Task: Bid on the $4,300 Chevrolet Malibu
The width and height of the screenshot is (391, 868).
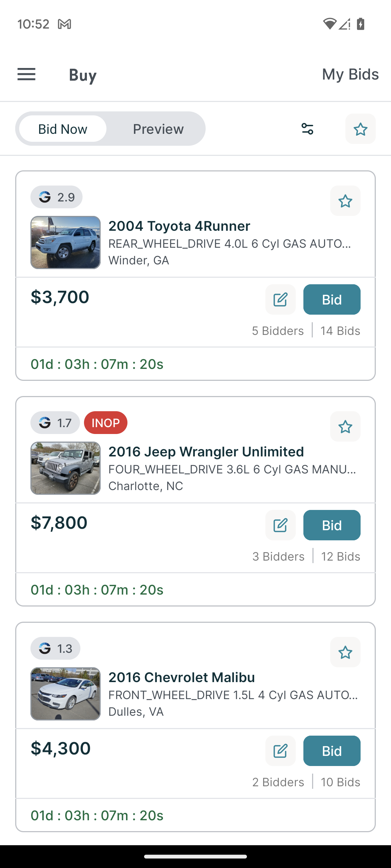Action: click(x=332, y=751)
